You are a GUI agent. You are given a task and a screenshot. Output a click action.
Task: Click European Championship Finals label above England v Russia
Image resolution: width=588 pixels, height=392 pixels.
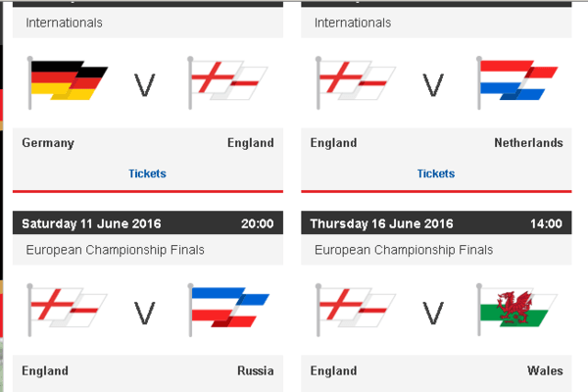(115, 250)
